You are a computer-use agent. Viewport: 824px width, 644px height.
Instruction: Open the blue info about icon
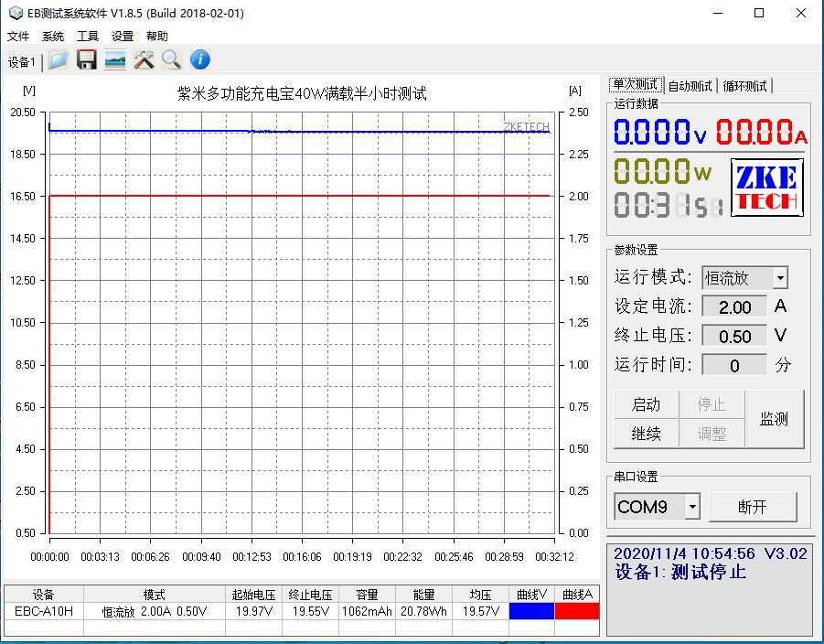(x=200, y=60)
